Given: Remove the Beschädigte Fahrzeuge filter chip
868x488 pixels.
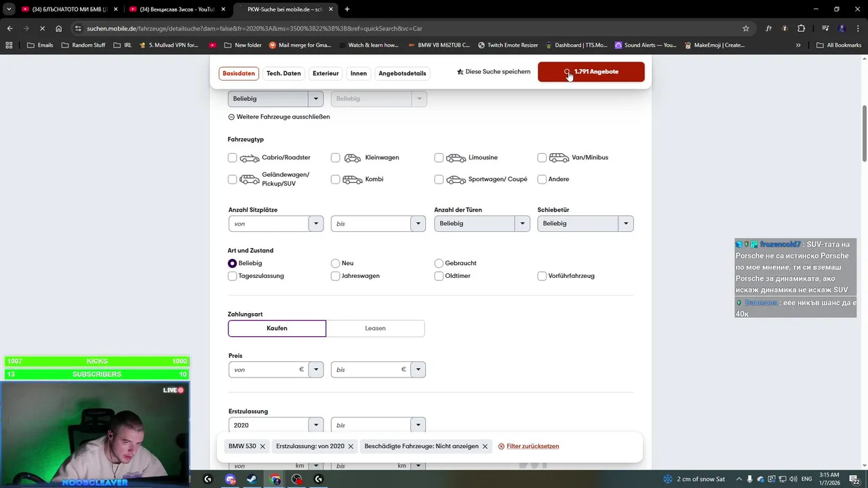Looking at the screenshot, I should click(x=485, y=447).
